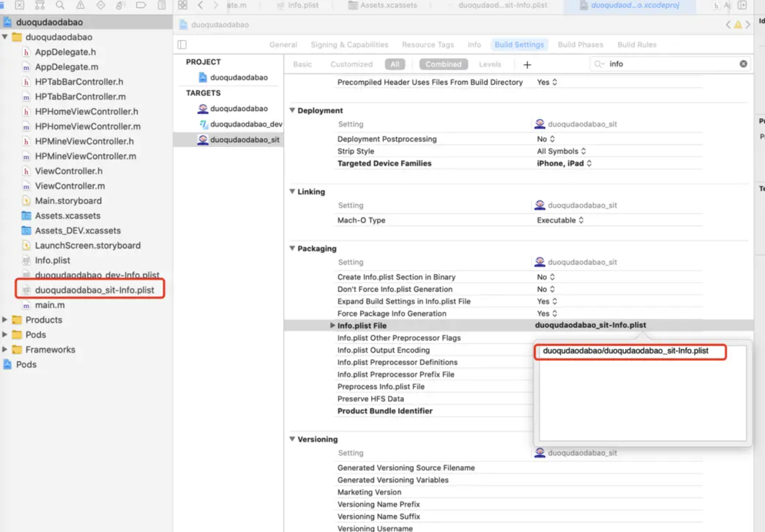This screenshot has width=765, height=532.
Task: Click the Info.plist path text in popup
Action: (626, 351)
